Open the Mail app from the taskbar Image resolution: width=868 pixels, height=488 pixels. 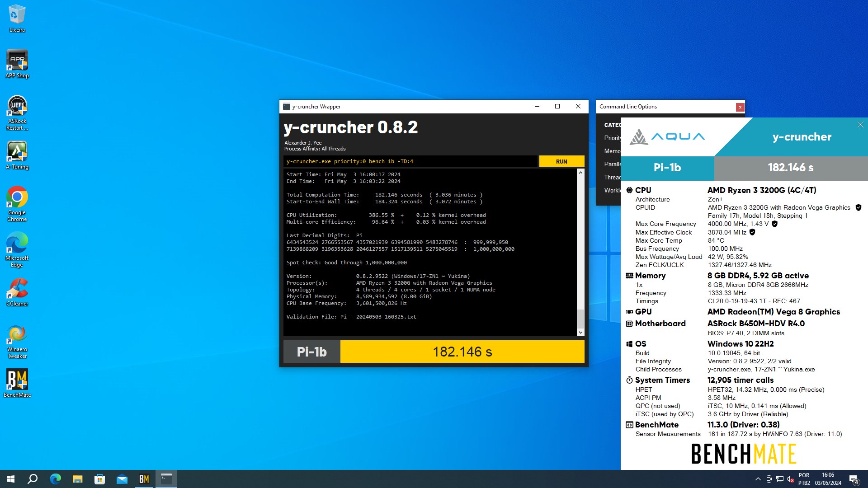click(x=122, y=479)
